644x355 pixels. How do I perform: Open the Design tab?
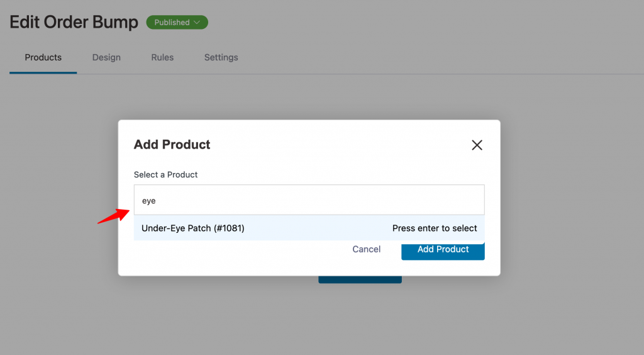point(106,57)
